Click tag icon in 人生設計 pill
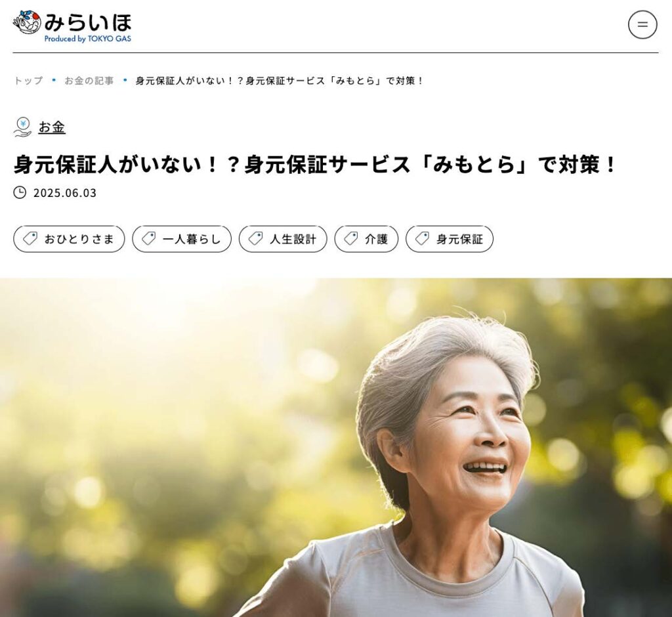 point(255,238)
